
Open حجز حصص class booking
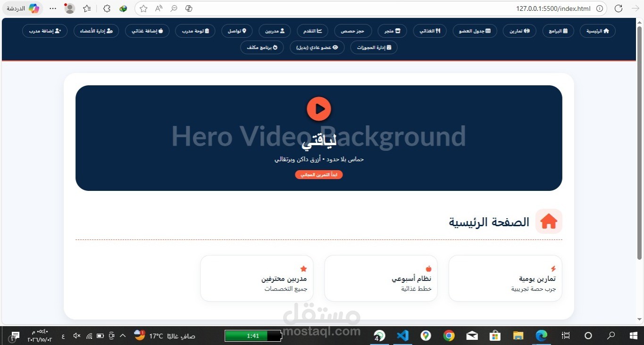tap(353, 31)
